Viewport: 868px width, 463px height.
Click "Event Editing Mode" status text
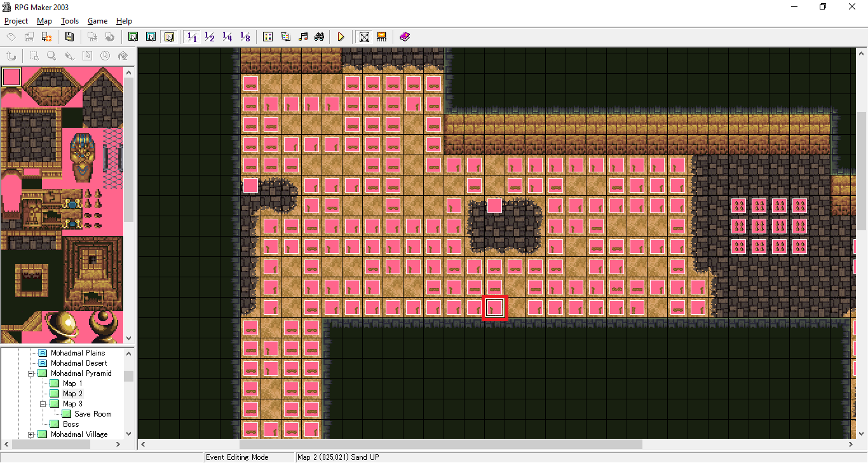[237, 457]
